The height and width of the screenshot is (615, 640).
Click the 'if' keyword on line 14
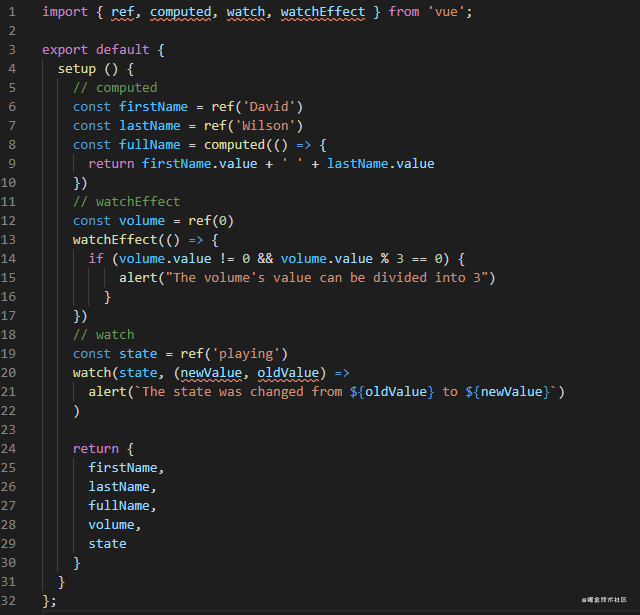96,258
